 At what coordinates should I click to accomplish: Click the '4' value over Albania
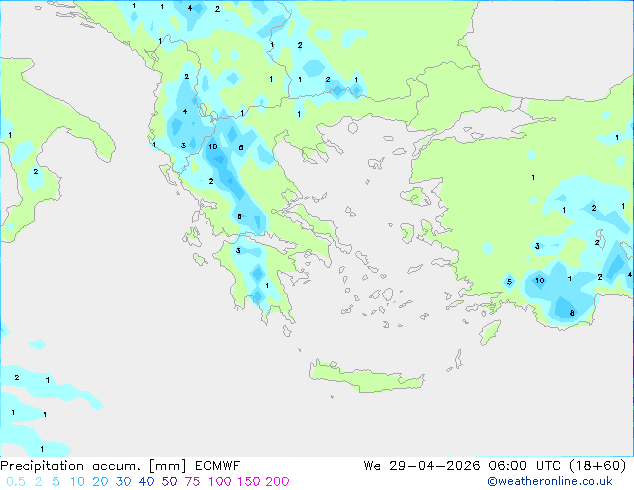pyautogui.click(x=185, y=112)
